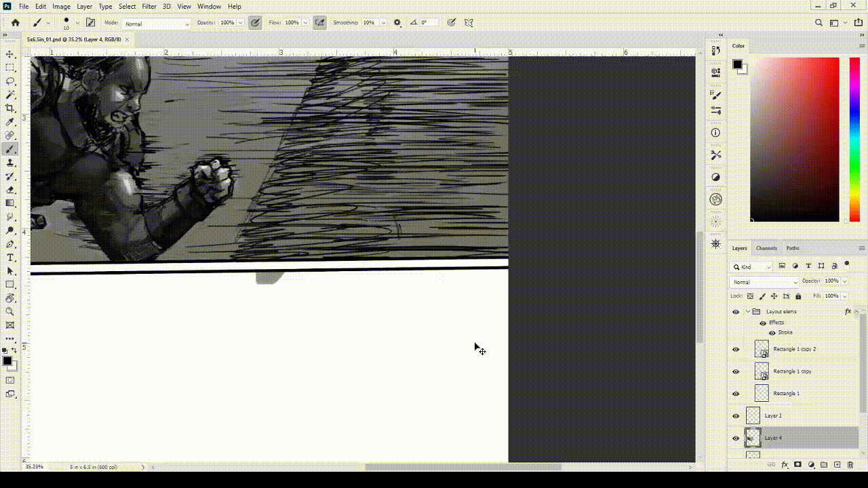Viewport: 868px width, 488px height.
Task: Select the Crop tool
Action: coord(10,108)
